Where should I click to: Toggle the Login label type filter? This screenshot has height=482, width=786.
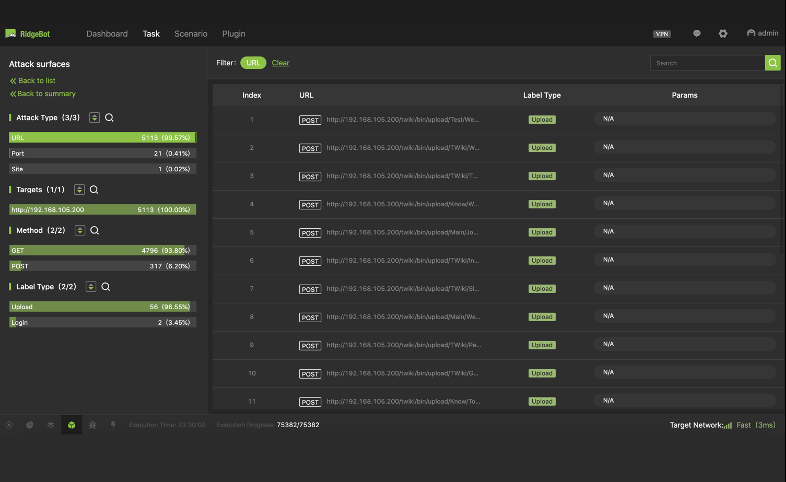102,323
